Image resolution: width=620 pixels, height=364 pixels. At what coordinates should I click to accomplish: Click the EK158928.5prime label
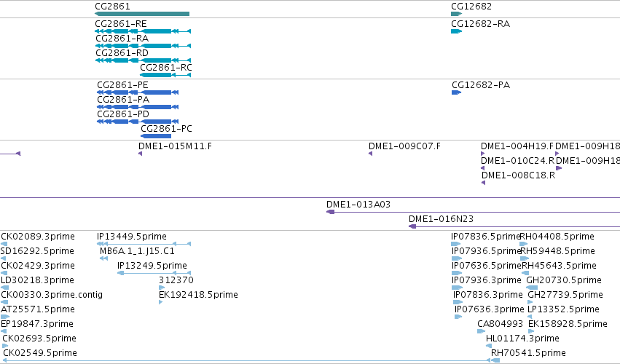click(x=568, y=324)
